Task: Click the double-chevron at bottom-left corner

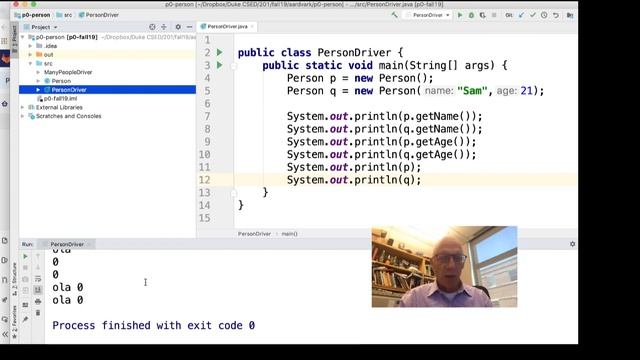Action: point(5,335)
